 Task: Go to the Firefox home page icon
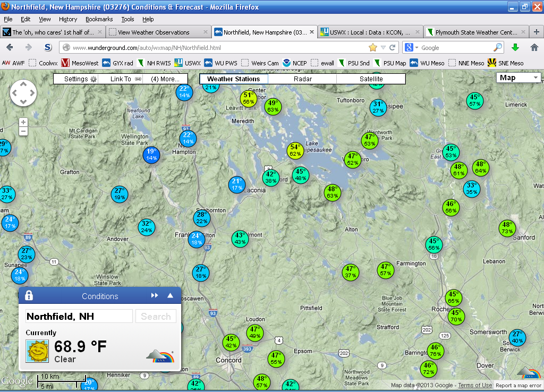[x=534, y=47]
